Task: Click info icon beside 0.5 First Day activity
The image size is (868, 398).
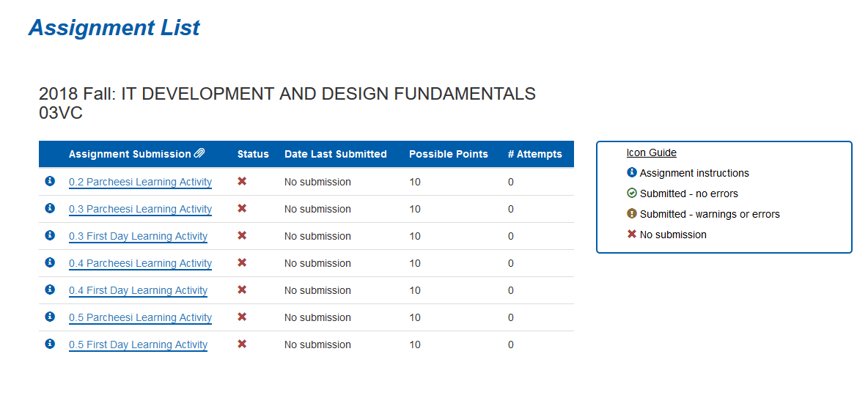Action: 50,344
